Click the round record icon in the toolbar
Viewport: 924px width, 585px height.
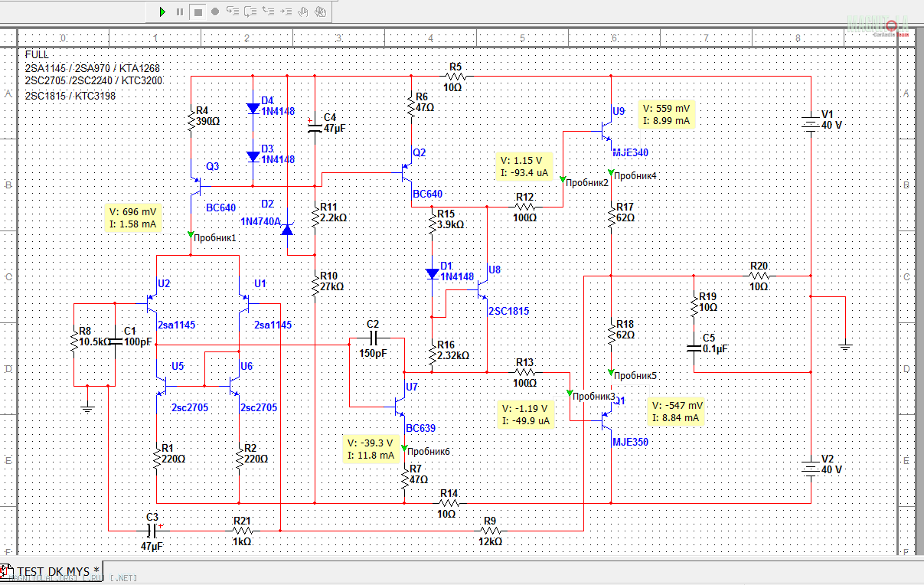(215, 11)
